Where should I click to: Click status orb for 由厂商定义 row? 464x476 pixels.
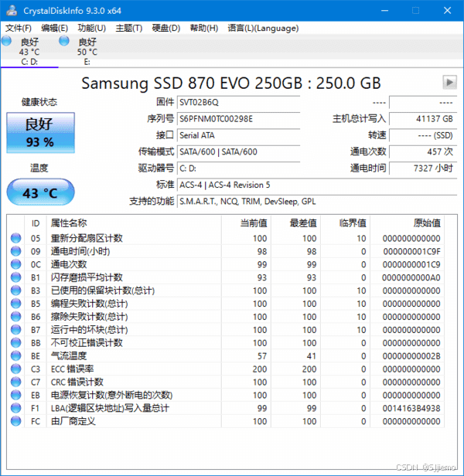coord(15,420)
